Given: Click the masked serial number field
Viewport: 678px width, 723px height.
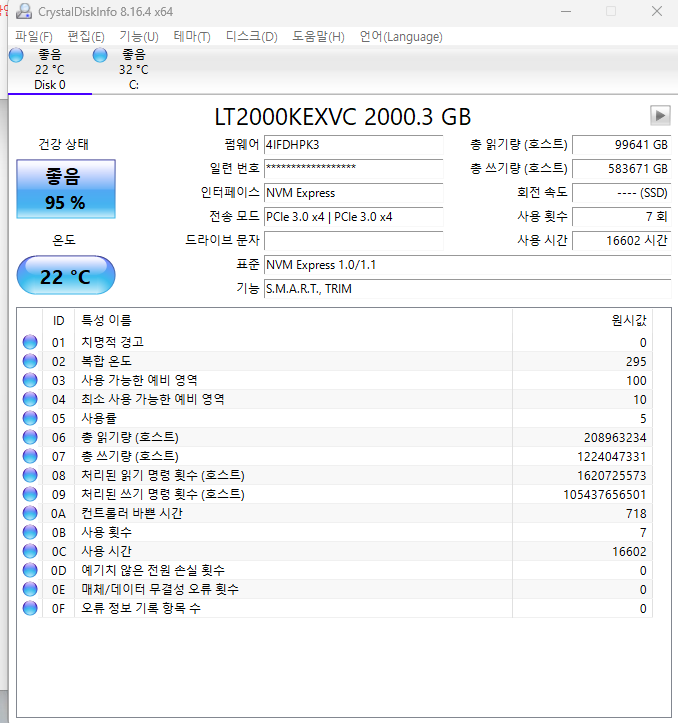Looking at the screenshot, I should [x=353, y=169].
